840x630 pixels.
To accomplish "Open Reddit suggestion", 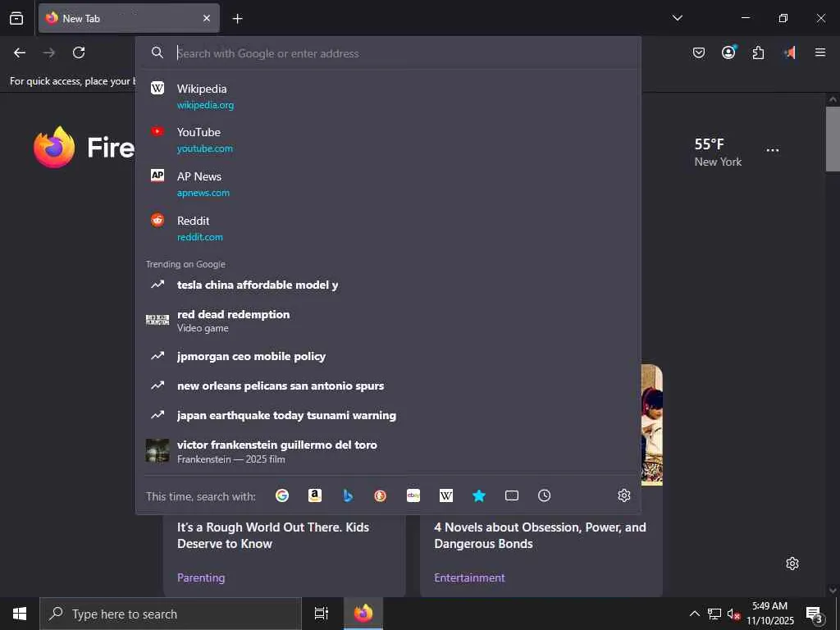I will coord(388,228).
